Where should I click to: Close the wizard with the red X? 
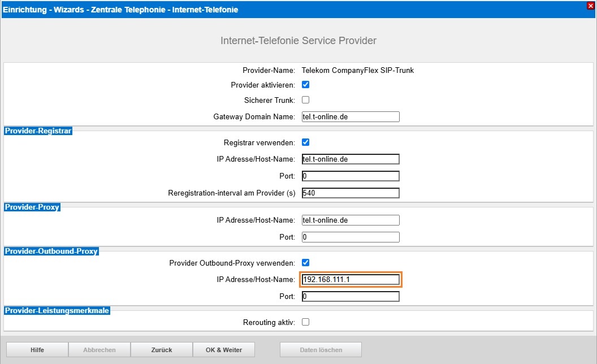point(591,6)
